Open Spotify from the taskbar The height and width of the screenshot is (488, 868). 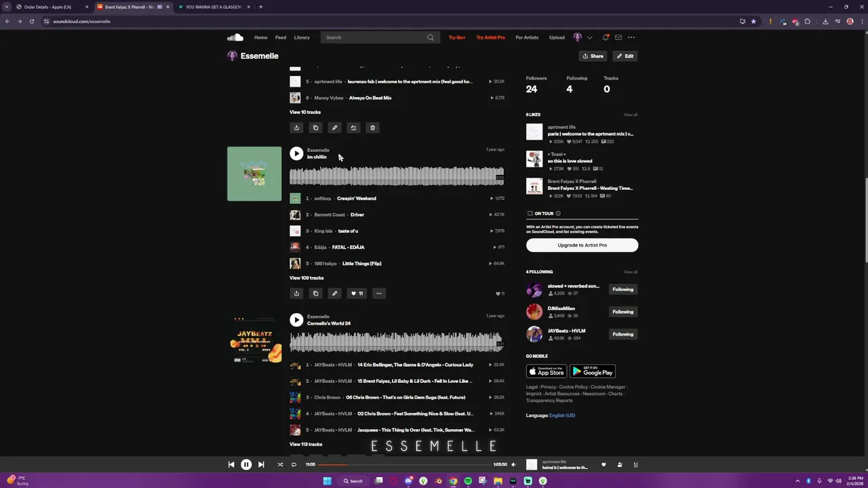[x=468, y=481]
